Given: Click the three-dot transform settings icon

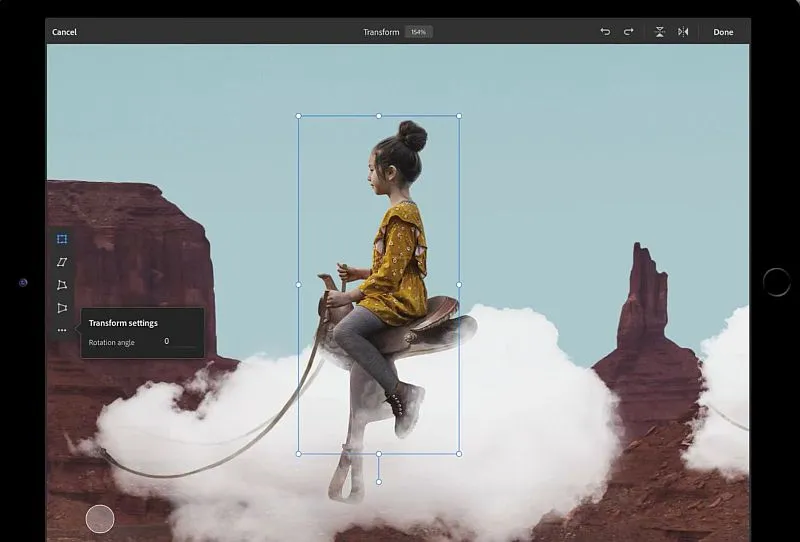Looking at the screenshot, I should (x=62, y=330).
